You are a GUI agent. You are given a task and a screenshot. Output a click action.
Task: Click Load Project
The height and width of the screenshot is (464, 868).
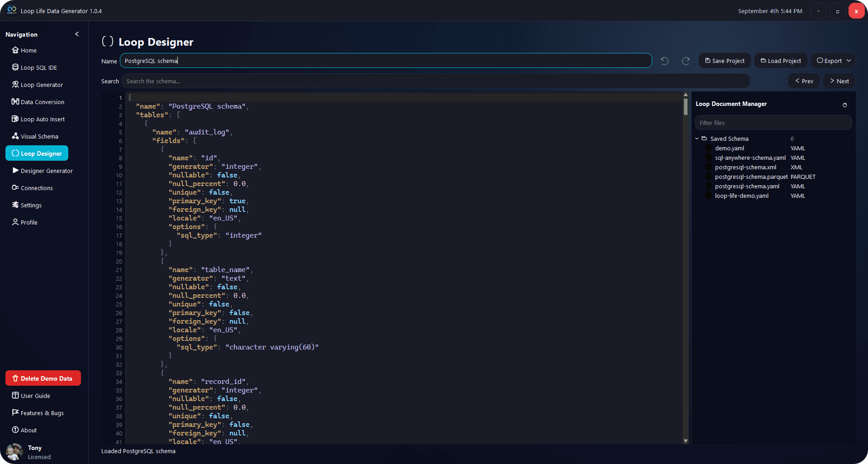pos(781,61)
